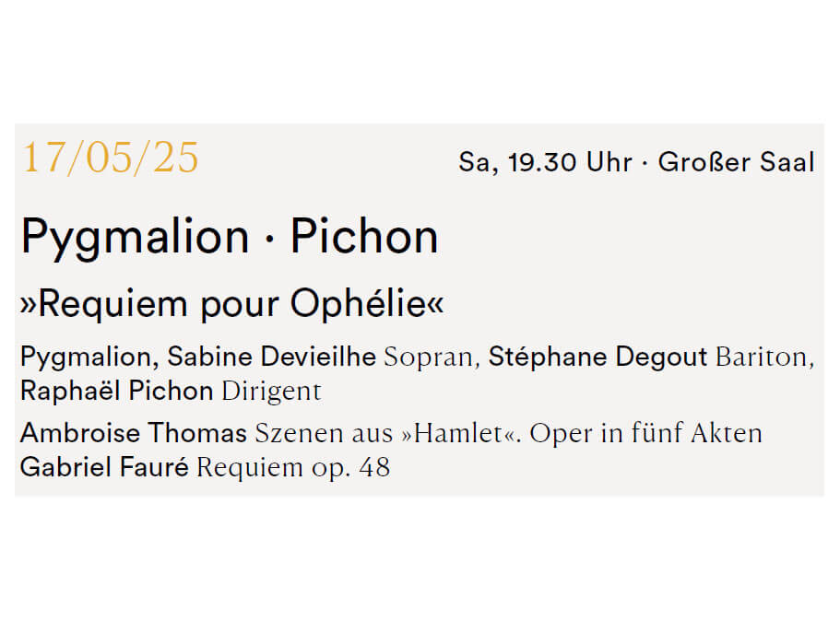Click performer name Stéphane Degout
This screenshot has width=840, height=621.
(597, 357)
